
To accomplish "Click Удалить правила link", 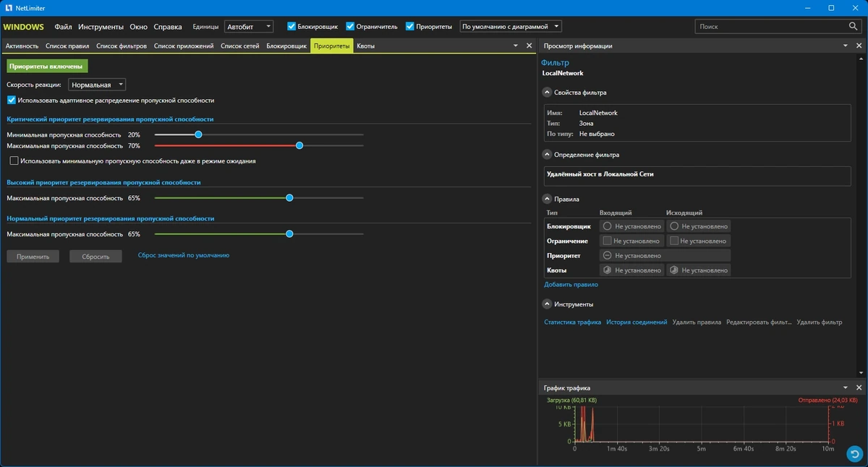I will point(697,322).
